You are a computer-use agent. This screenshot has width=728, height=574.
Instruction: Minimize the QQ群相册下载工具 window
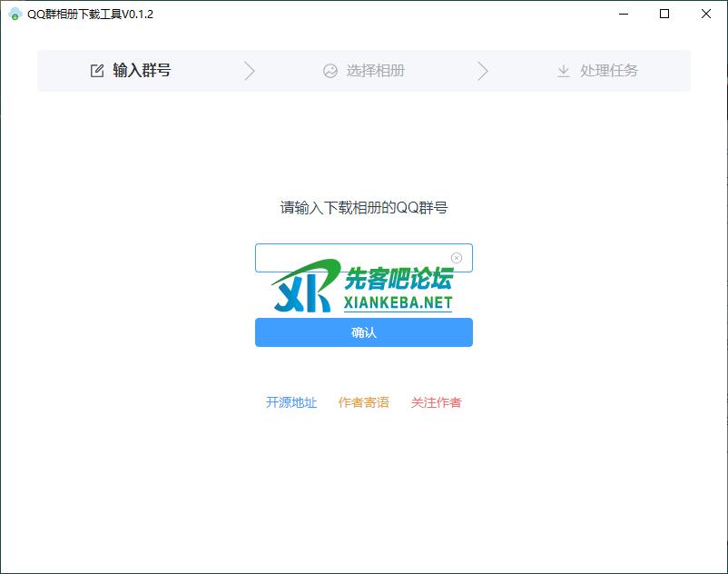tap(623, 14)
